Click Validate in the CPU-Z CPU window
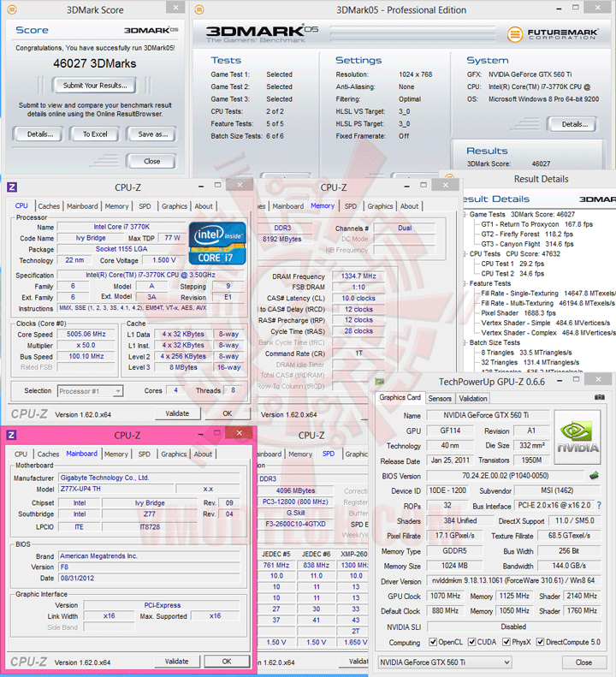 pyautogui.click(x=177, y=413)
